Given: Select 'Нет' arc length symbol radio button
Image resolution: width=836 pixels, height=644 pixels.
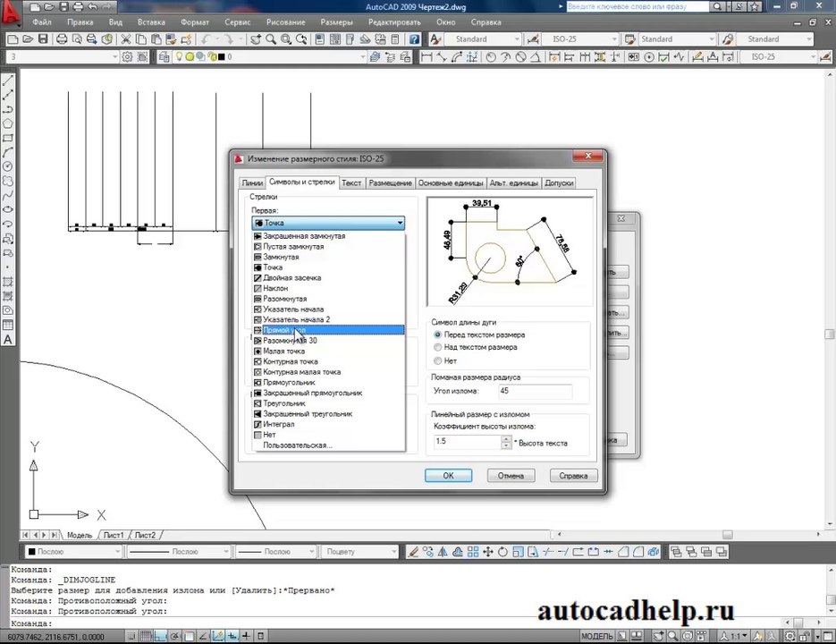Looking at the screenshot, I should click(438, 360).
